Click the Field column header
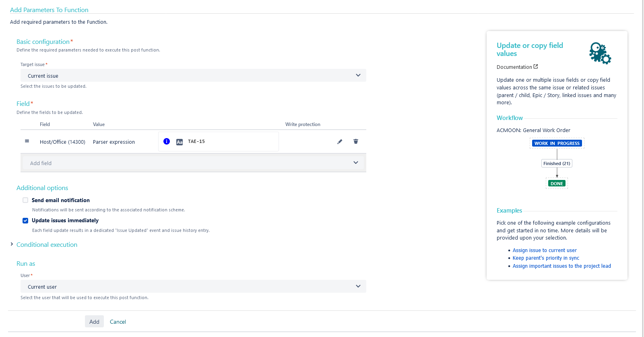 click(x=45, y=124)
